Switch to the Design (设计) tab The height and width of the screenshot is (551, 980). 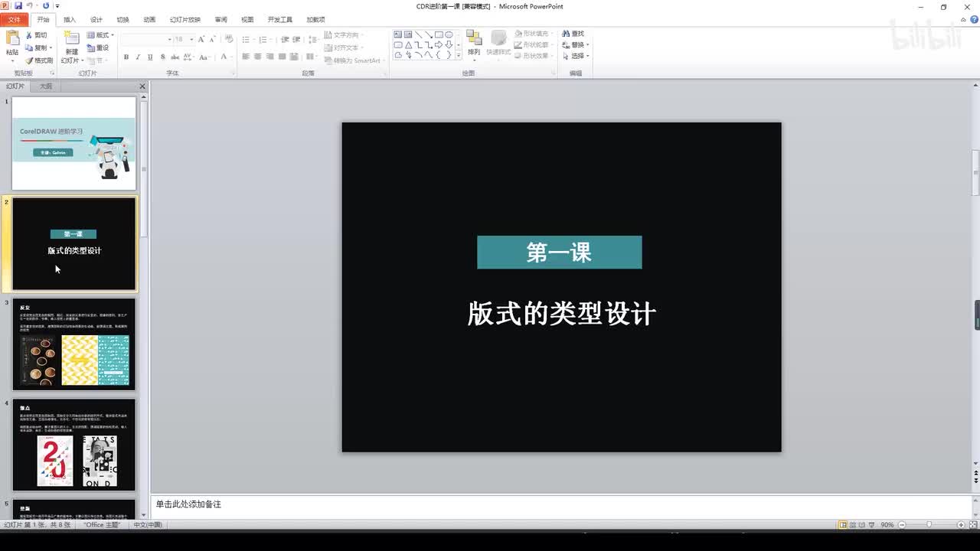96,20
